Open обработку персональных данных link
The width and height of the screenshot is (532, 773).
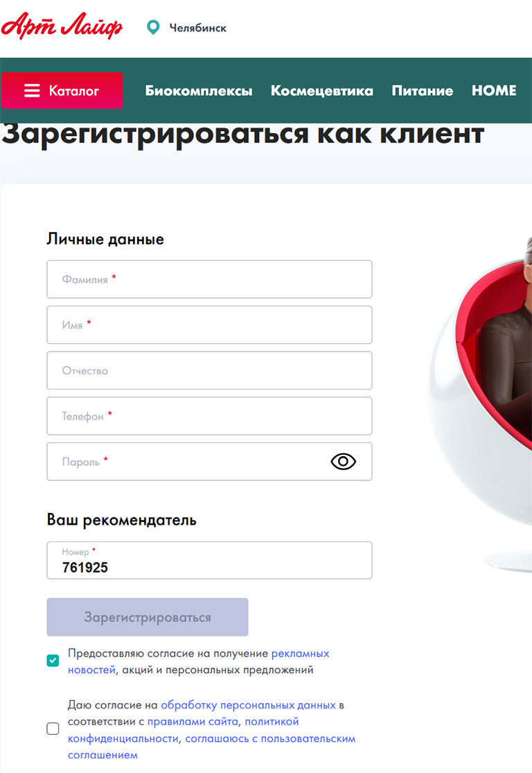pyautogui.click(x=248, y=705)
